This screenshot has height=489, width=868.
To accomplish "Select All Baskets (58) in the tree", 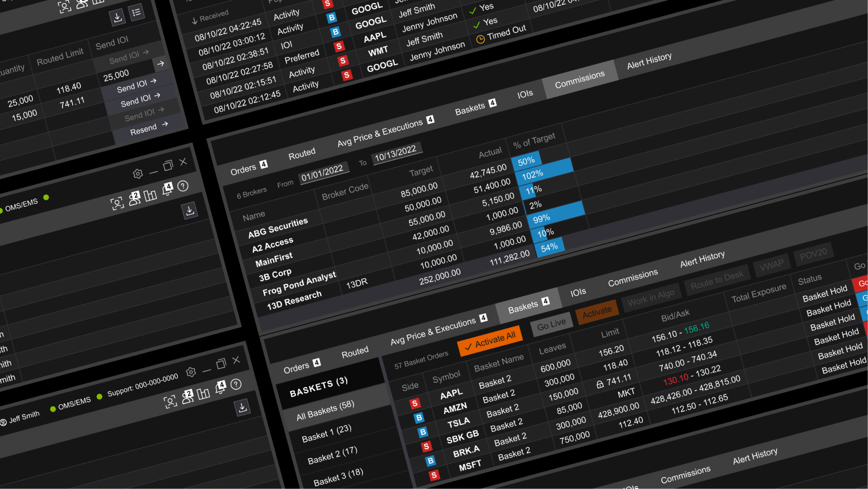I will [325, 410].
